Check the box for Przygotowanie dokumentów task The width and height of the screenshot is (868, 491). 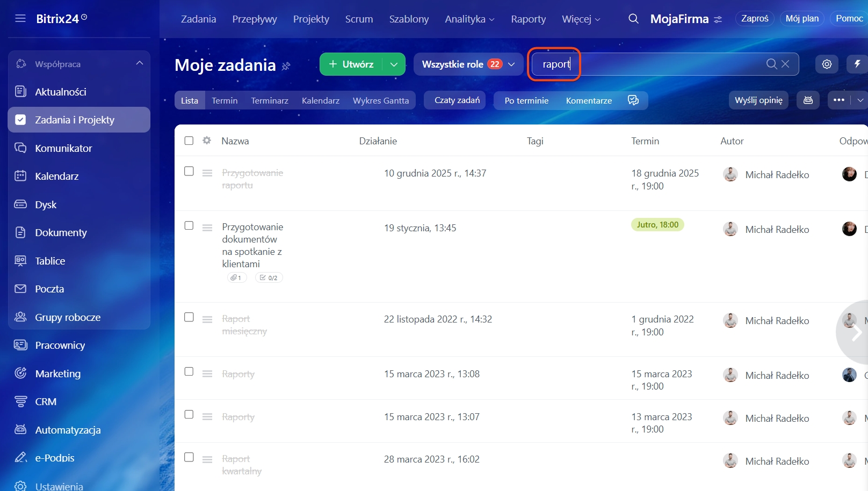(189, 225)
